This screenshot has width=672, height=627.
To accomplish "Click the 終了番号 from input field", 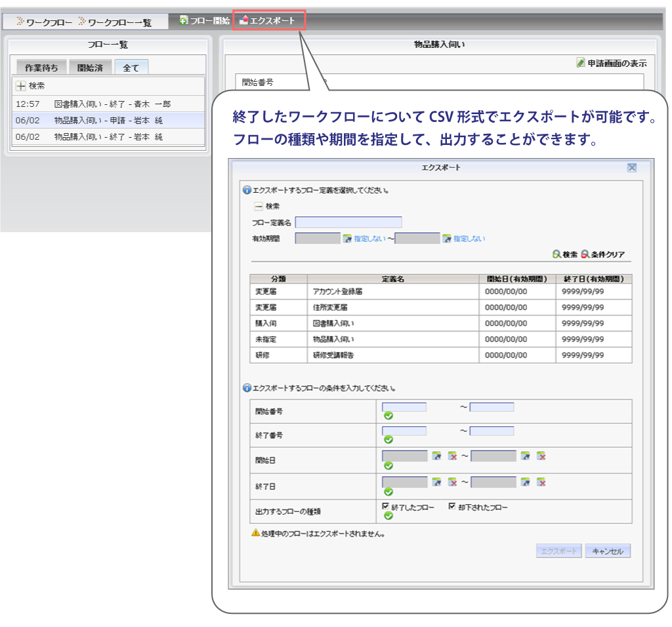I will 404,431.
